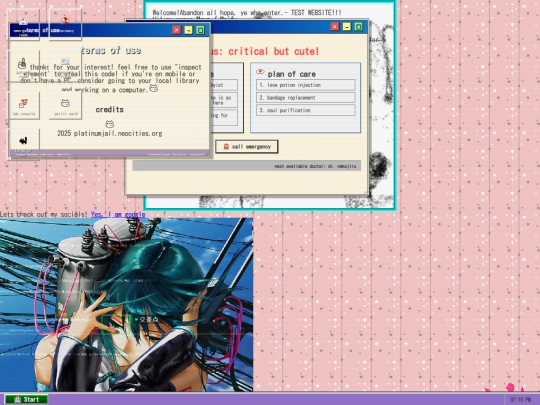Click the Start button on the taskbar

click(x=26, y=399)
